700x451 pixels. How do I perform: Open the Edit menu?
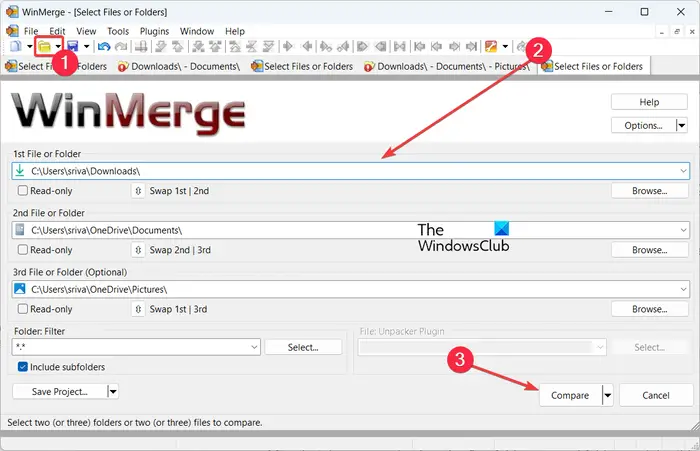pyautogui.click(x=57, y=31)
